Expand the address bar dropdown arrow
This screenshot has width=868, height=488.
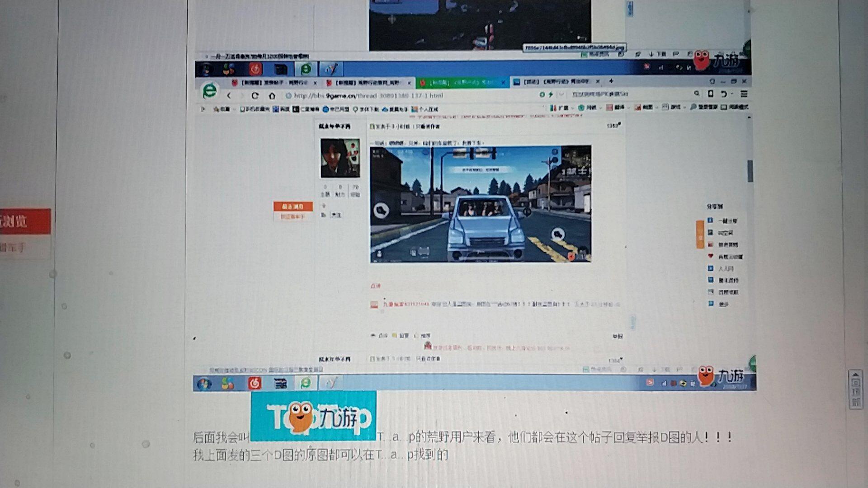coord(561,94)
